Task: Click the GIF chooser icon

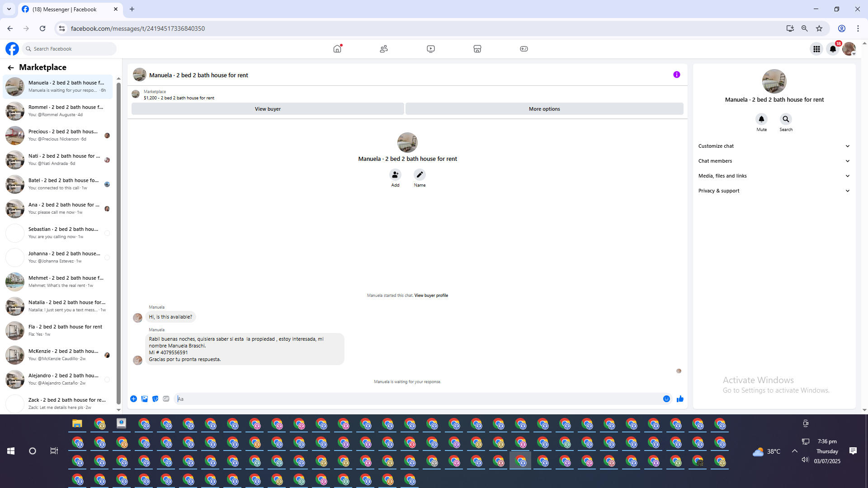Action: [166, 399]
